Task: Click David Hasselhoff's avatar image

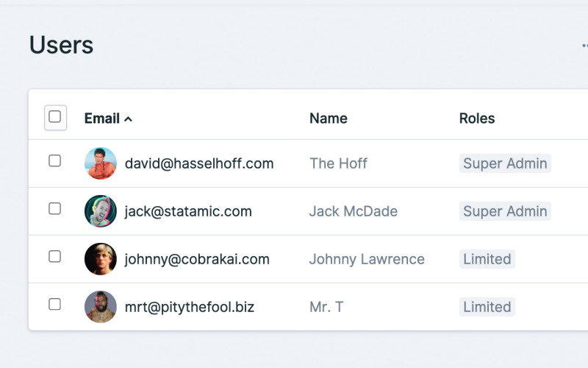Action: (101, 163)
